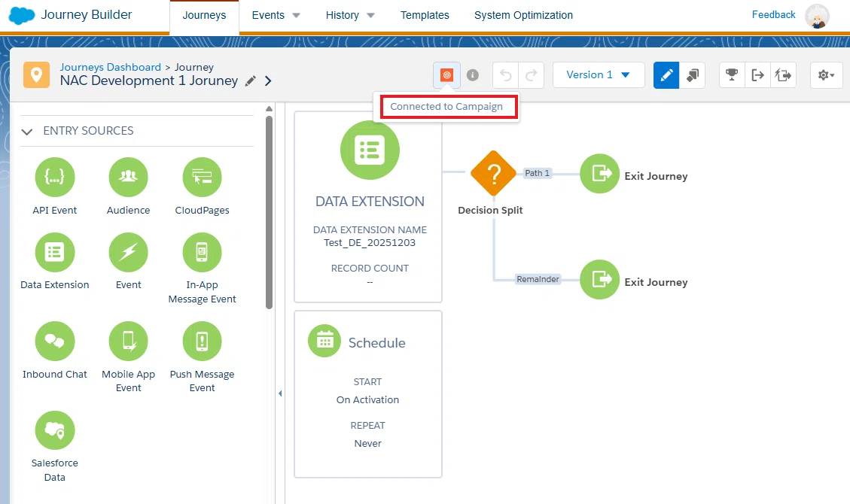The height and width of the screenshot is (504, 850).
Task: Click the Connected to Campaign target icon
Action: (x=446, y=75)
